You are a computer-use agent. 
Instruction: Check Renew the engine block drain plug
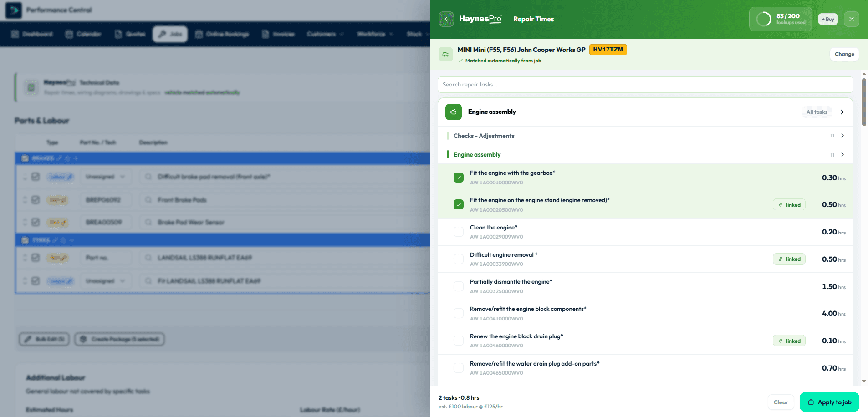[459, 341]
